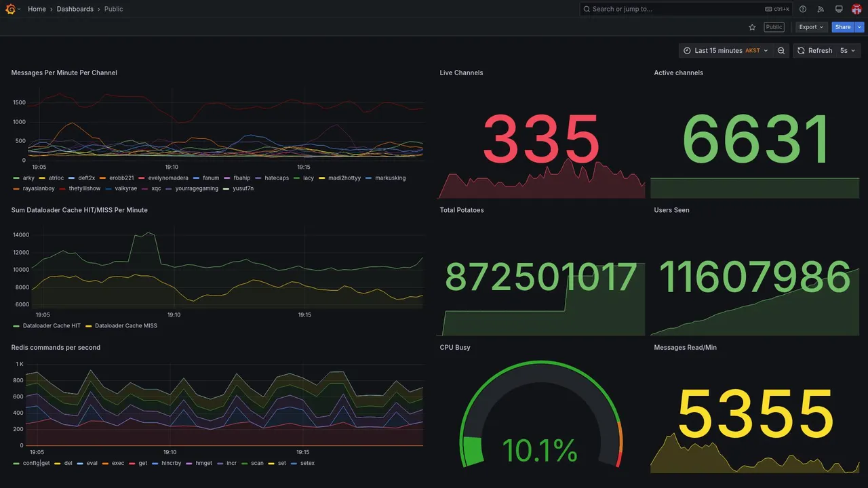
Task: Click the Refresh dashboard button
Action: point(814,51)
